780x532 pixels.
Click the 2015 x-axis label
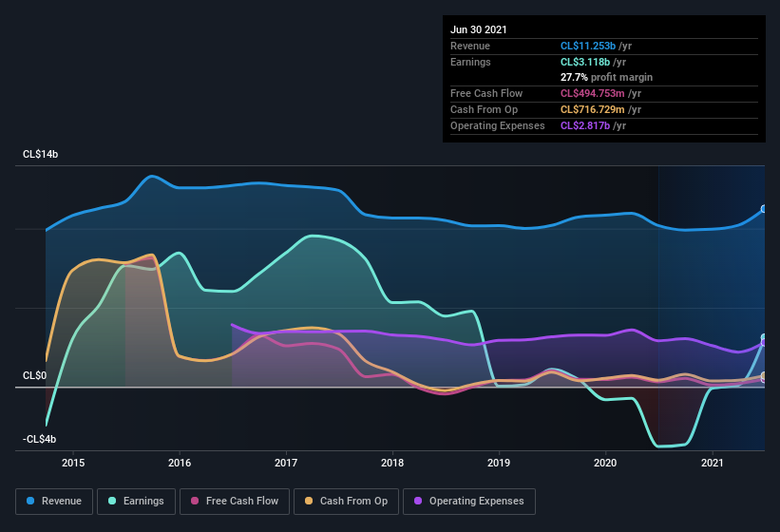(x=73, y=463)
